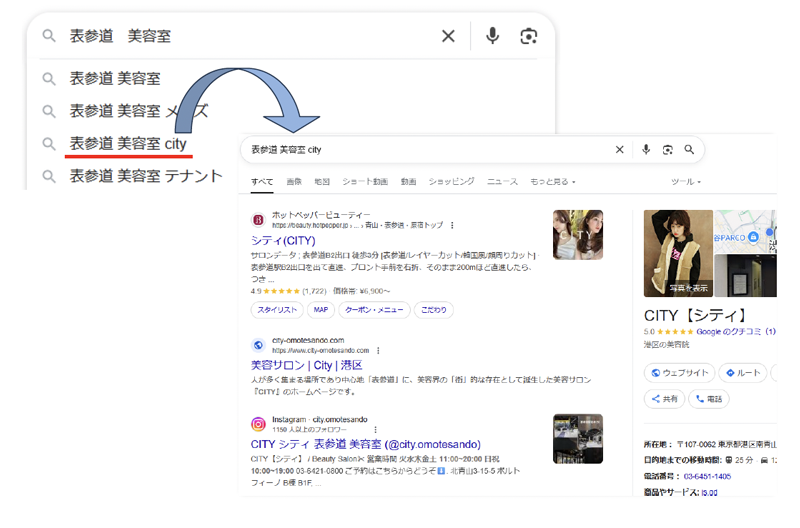Click the スタイリスト chip
This screenshot has width=800, height=528.
click(x=277, y=310)
